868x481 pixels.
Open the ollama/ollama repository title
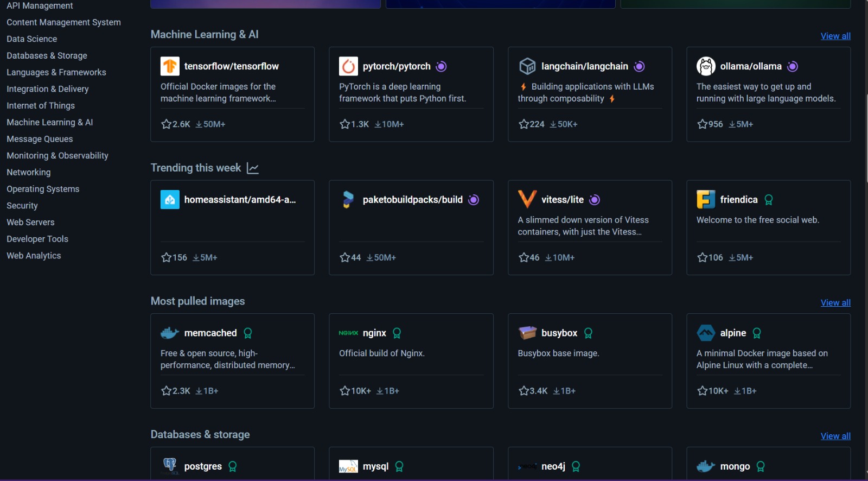pos(751,66)
